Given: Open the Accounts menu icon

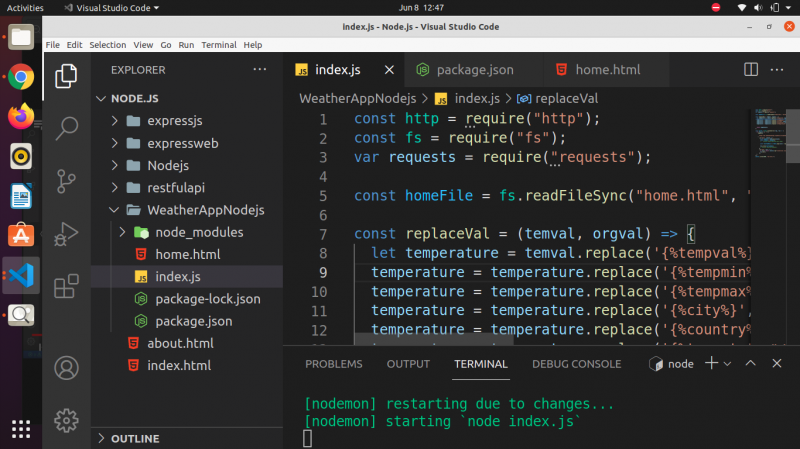Looking at the screenshot, I should tap(66, 368).
